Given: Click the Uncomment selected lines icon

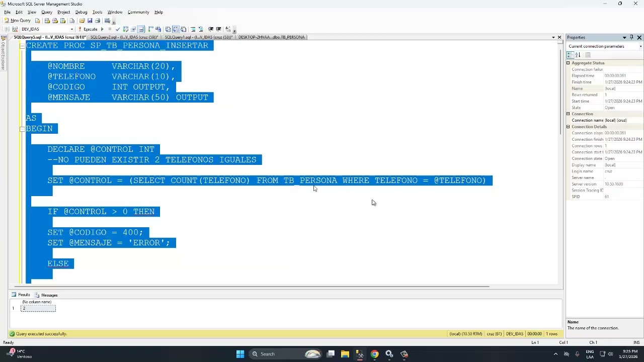Looking at the screenshot, I should (201, 29).
